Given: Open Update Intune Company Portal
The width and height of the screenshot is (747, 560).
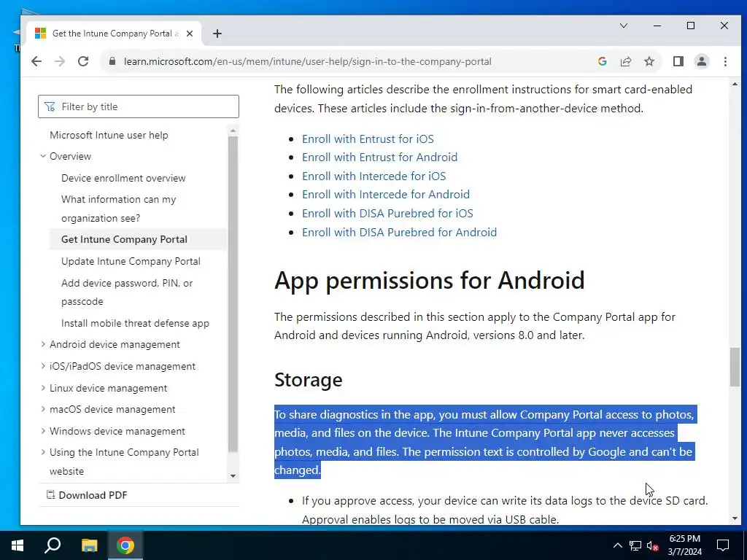Looking at the screenshot, I should [x=131, y=262].
